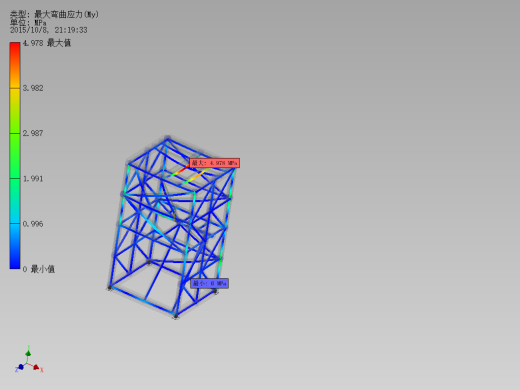
Task: Click the result type title text (My)
Action: tap(54, 14)
